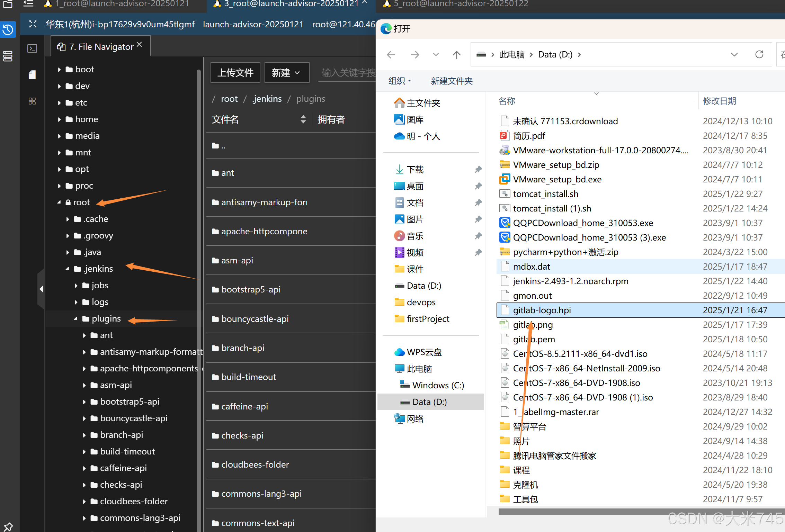This screenshot has width=785, height=532.
Task: Expand the jobs folder in tree
Action: point(76,286)
